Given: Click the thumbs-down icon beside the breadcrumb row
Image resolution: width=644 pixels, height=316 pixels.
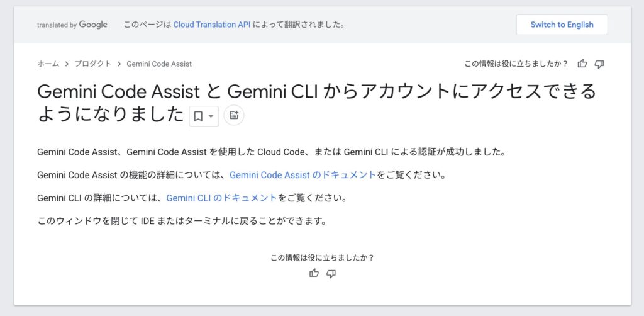Looking at the screenshot, I should 599,64.
